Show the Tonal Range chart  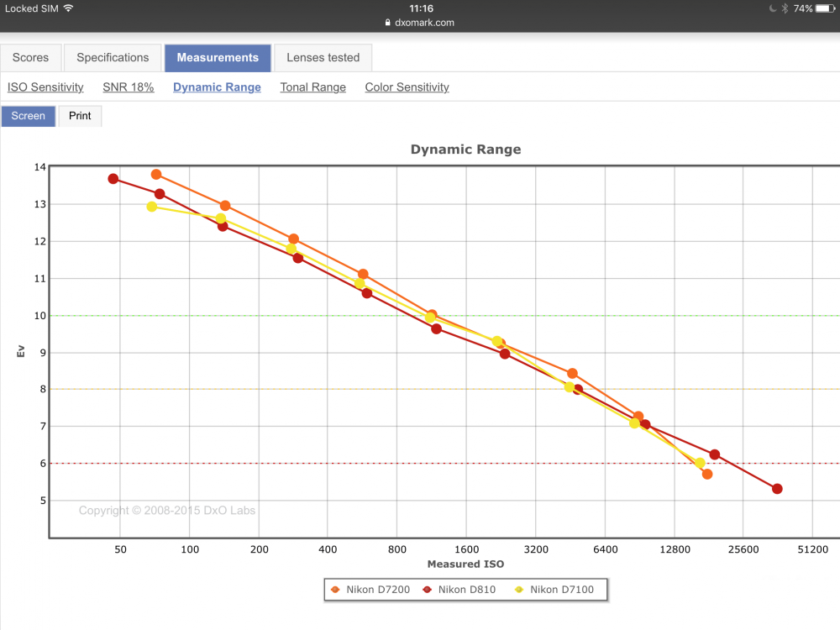coord(312,87)
